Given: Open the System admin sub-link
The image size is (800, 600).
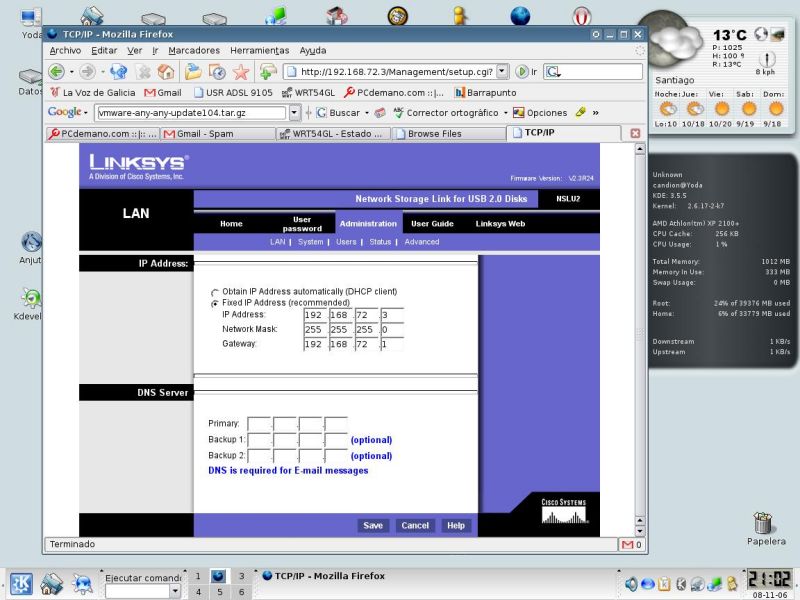Looking at the screenshot, I should tap(310, 242).
